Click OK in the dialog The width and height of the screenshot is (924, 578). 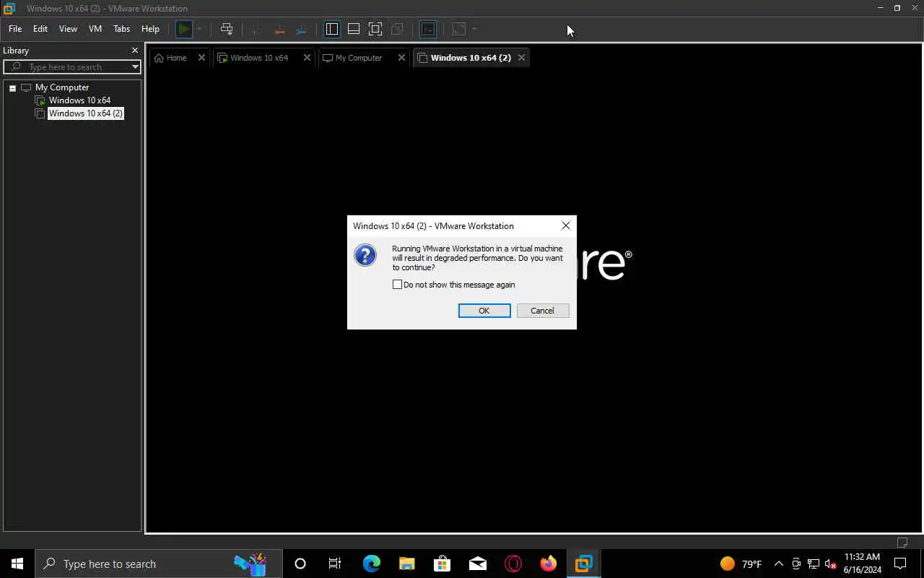click(484, 311)
